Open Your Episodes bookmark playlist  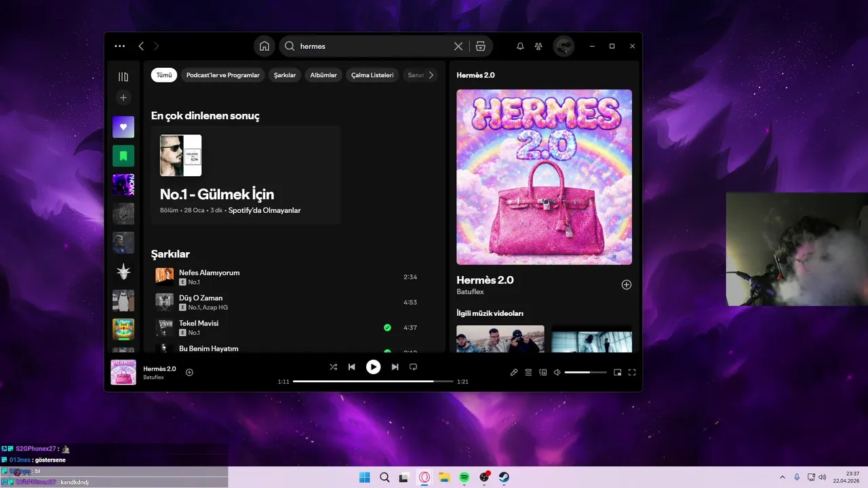(x=123, y=156)
